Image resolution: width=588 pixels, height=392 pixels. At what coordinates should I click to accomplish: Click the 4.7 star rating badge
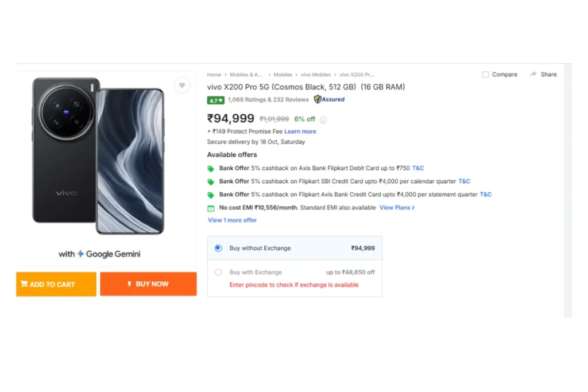pos(216,100)
